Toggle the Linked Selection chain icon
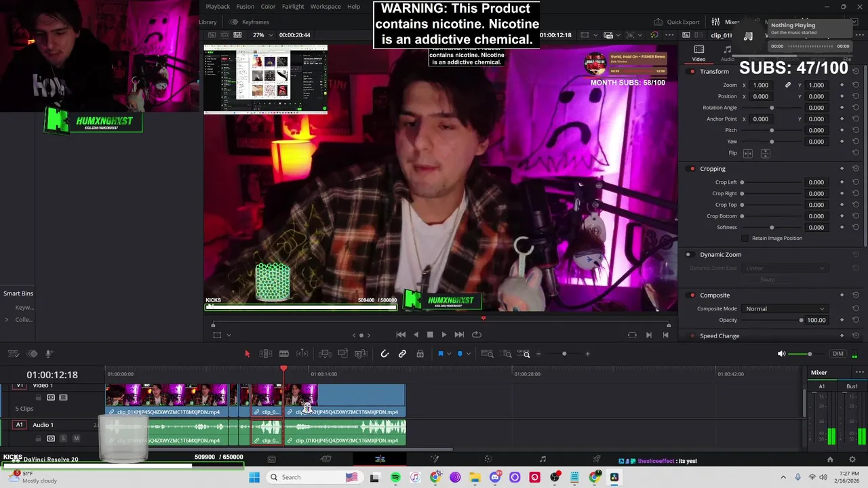This screenshot has height=488, width=868. click(x=402, y=354)
